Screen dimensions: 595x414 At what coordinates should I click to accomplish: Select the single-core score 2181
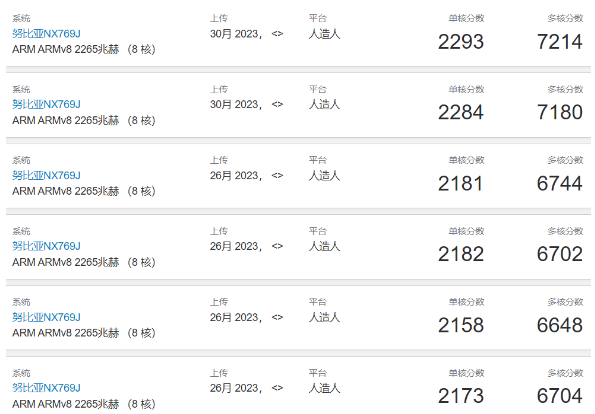click(x=461, y=183)
